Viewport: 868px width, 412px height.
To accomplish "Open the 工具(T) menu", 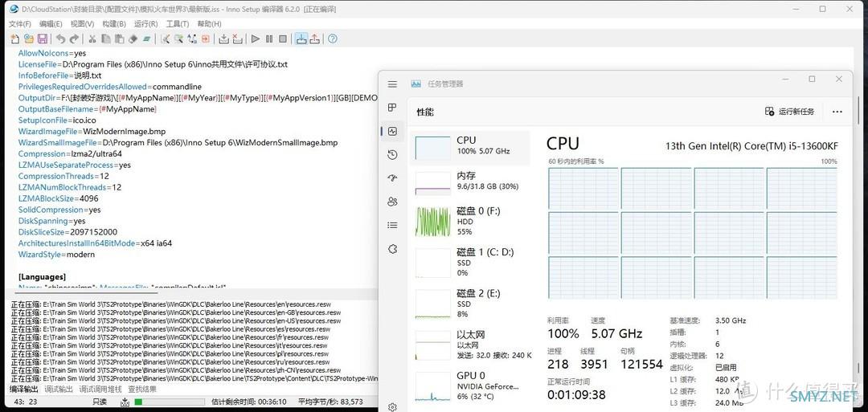I will pos(178,24).
